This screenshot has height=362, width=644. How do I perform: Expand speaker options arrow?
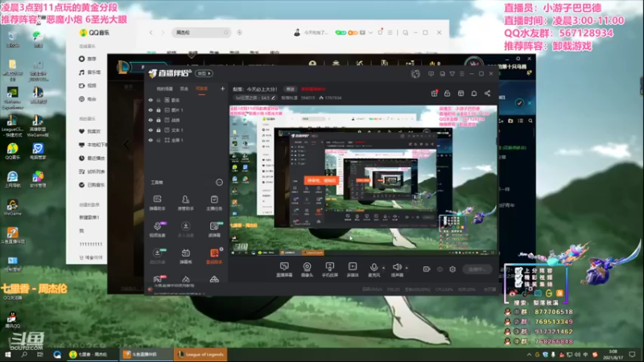pos(407,268)
